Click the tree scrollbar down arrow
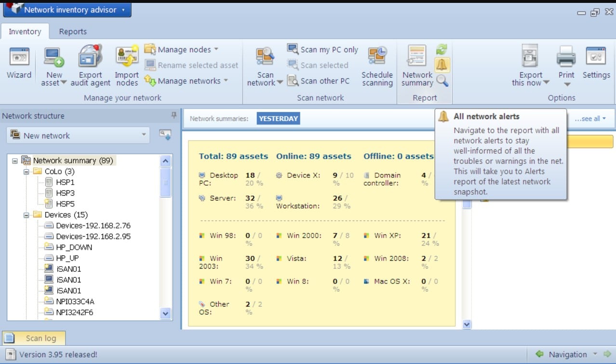 tap(165, 313)
